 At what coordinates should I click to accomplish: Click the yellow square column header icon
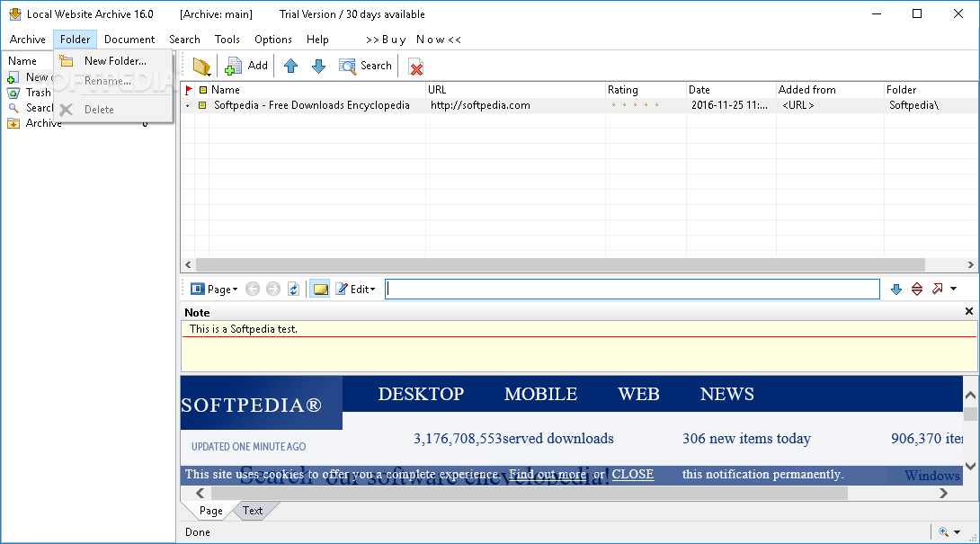click(x=202, y=89)
